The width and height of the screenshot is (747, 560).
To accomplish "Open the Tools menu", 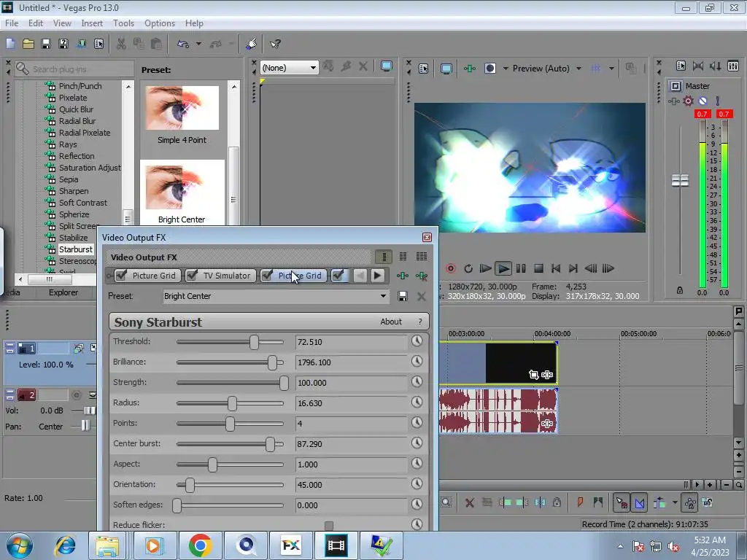I will (123, 23).
